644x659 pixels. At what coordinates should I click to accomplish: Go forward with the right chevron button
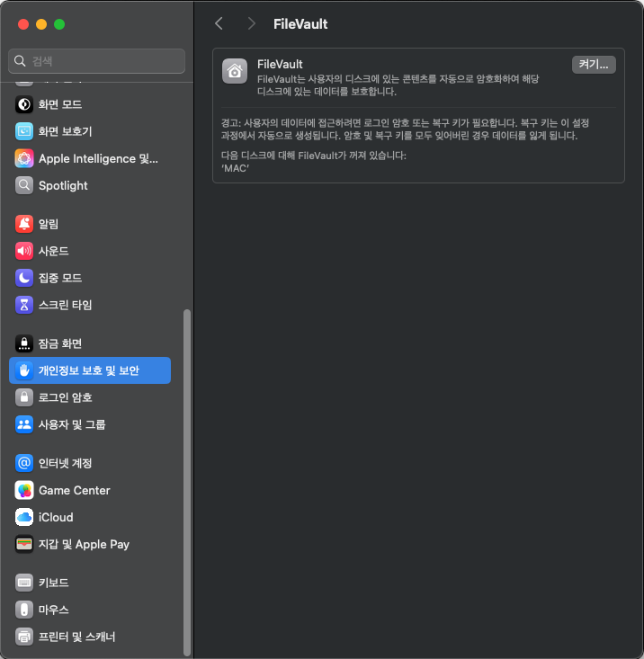pos(251,24)
